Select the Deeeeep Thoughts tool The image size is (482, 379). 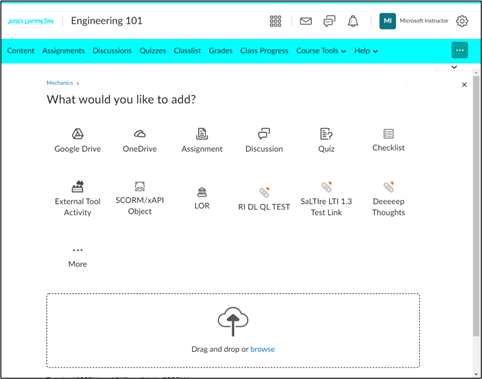[388, 199]
